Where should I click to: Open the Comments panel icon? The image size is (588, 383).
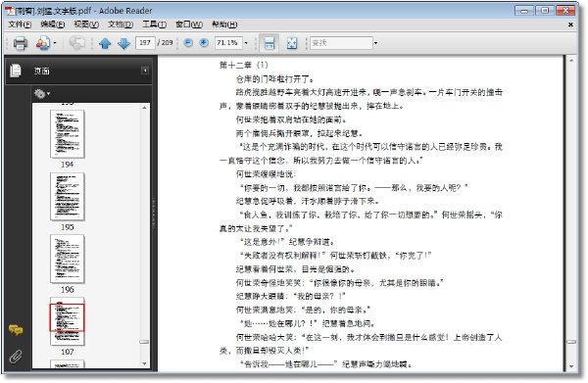tap(16, 330)
